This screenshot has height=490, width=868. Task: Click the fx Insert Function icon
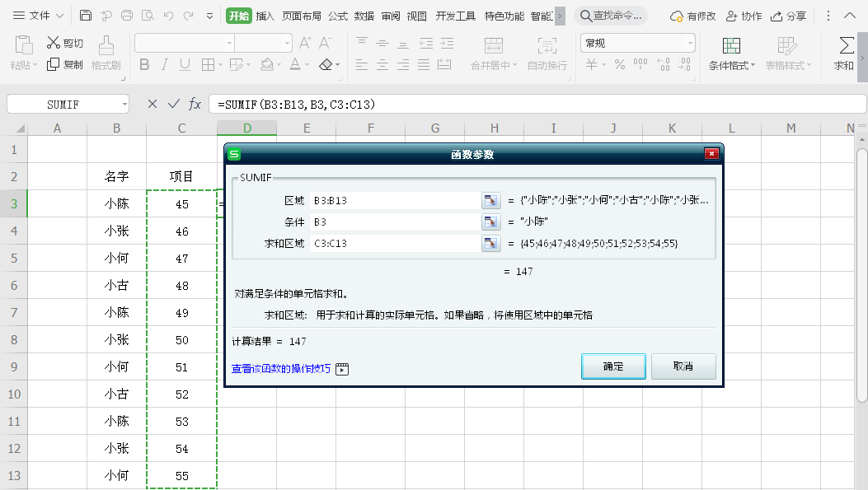click(195, 104)
